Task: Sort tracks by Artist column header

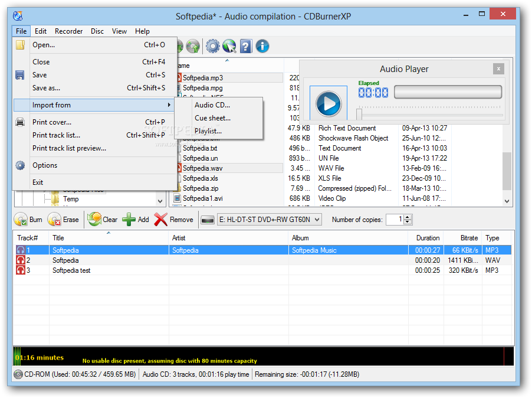Action: tap(228, 238)
